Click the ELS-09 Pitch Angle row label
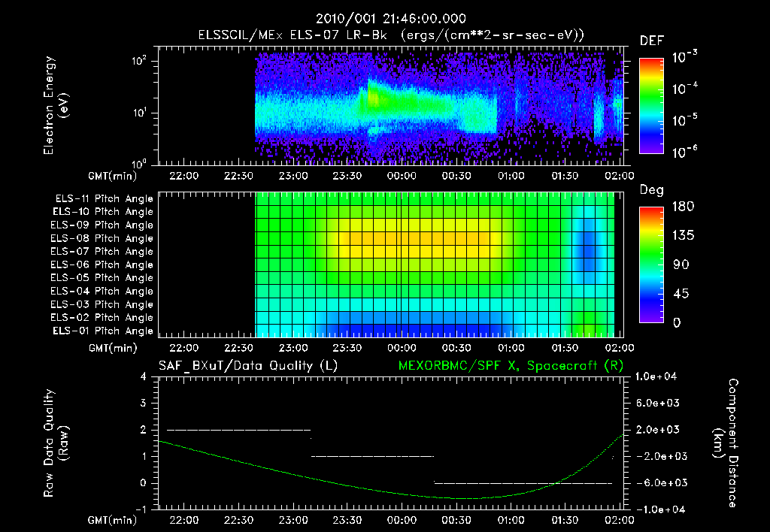 [x=102, y=225]
